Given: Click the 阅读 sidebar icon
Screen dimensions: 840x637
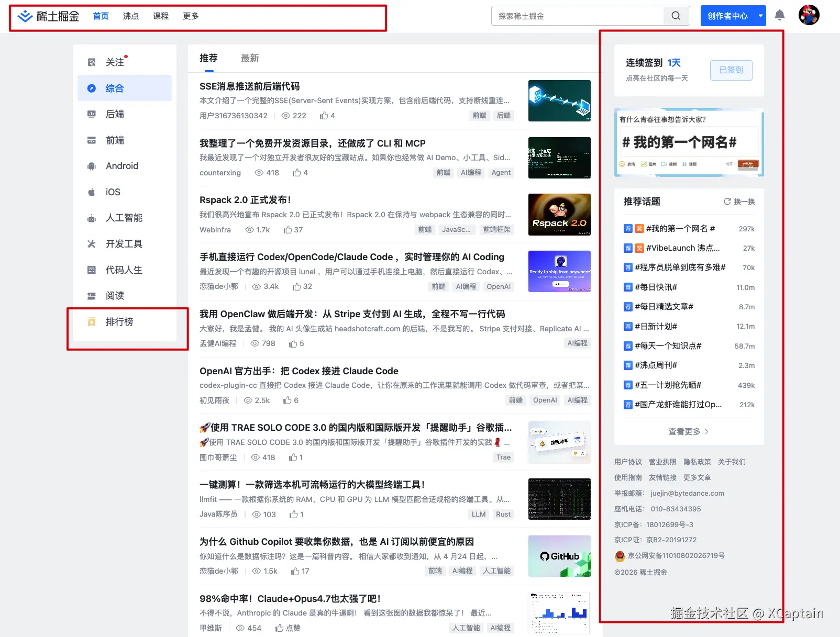Looking at the screenshot, I should coord(92,296).
